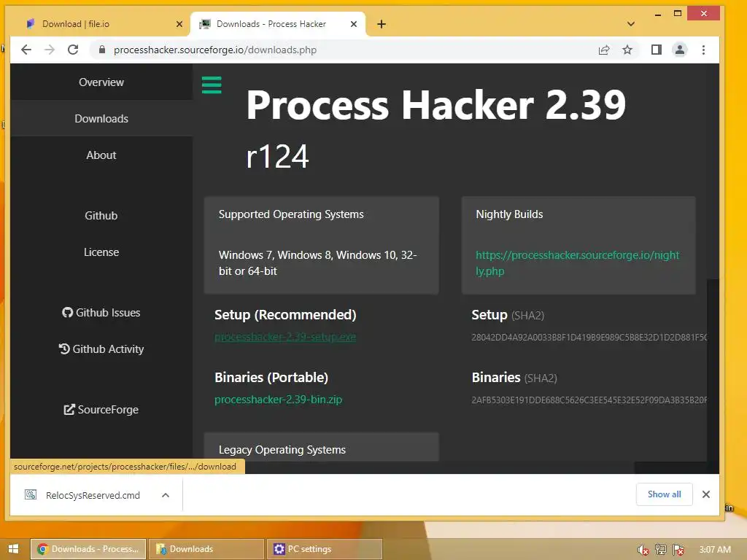Viewport: 747px width, 560px height.
Task: Switch to Chrome in the taskbar
Action: point(88,549)
